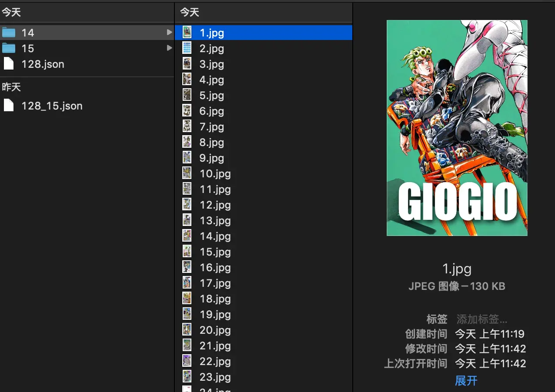Screen dimensions: 555x392
Task: Click the thumbnail icon of 11.jpg
Action: [x=187, y=189]
